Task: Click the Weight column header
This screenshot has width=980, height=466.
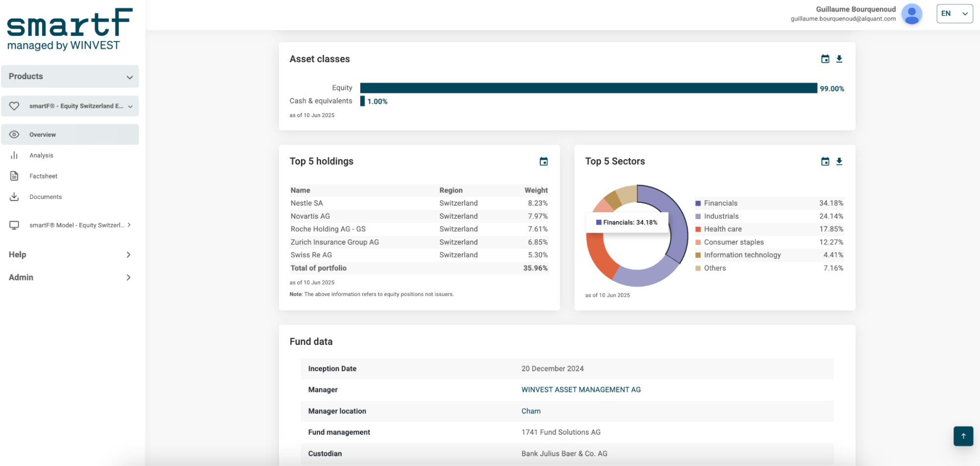Action: (536, 190)
